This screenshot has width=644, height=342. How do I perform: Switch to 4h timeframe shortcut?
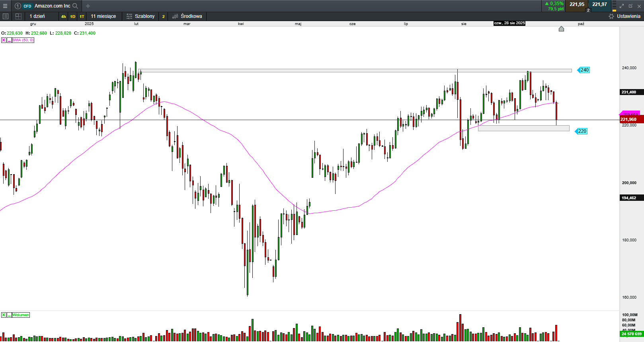pos(63,16)
